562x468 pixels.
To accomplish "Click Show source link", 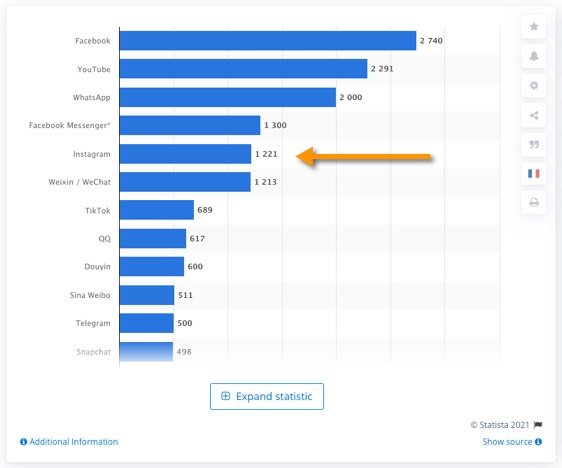I will click(507, 442).
